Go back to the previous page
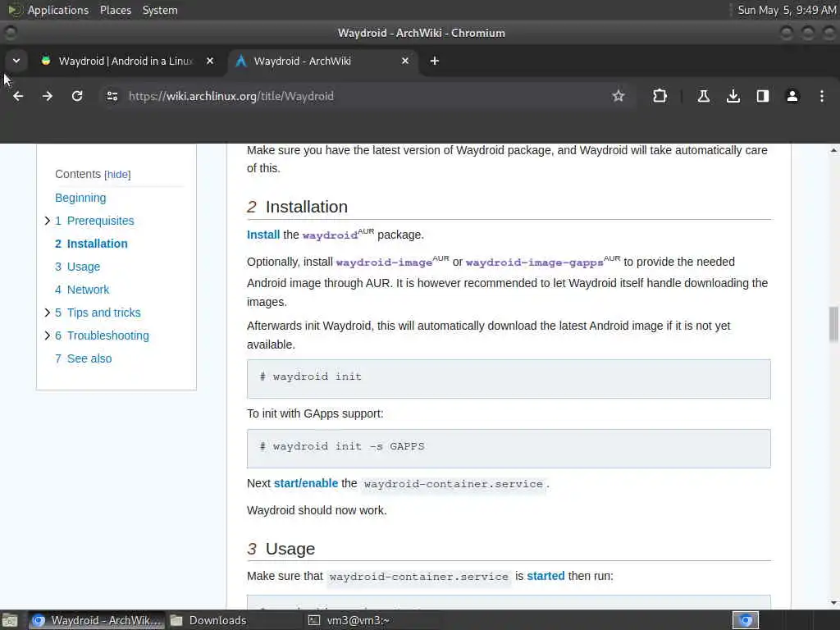 pos(18,96)
